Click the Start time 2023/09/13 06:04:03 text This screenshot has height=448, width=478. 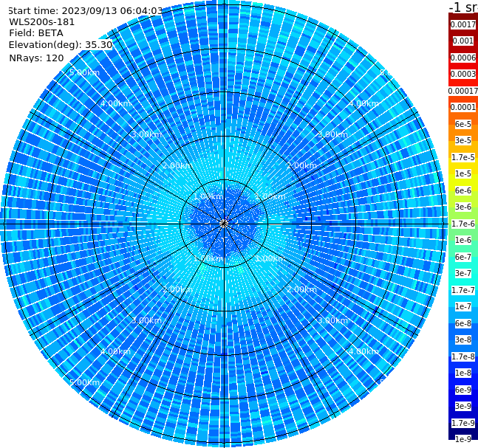pyautogui.click(x=86, y=10)
